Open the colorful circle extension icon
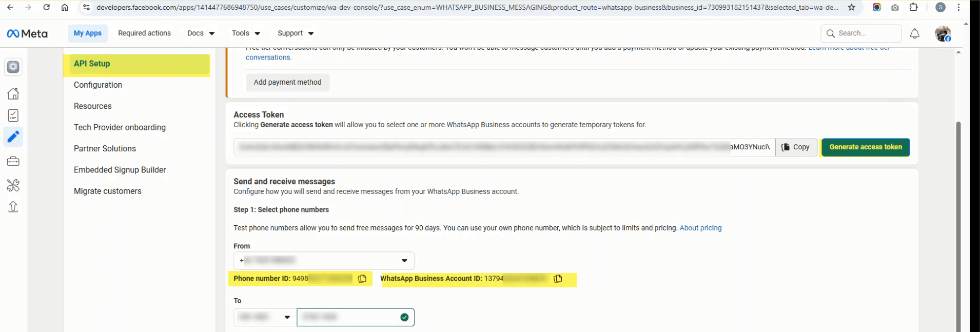Screen dimensions: 980x332 tap(877, 7)
